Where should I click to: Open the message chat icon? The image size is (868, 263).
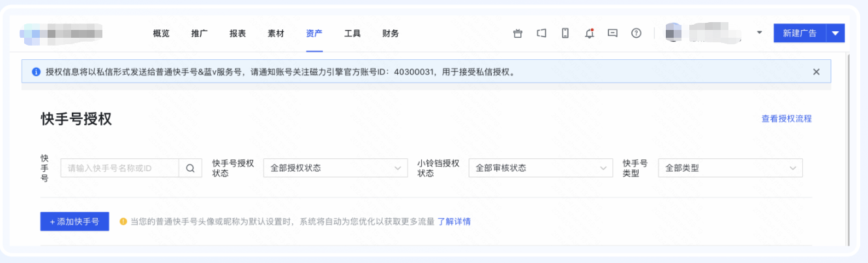click(612, 33)
